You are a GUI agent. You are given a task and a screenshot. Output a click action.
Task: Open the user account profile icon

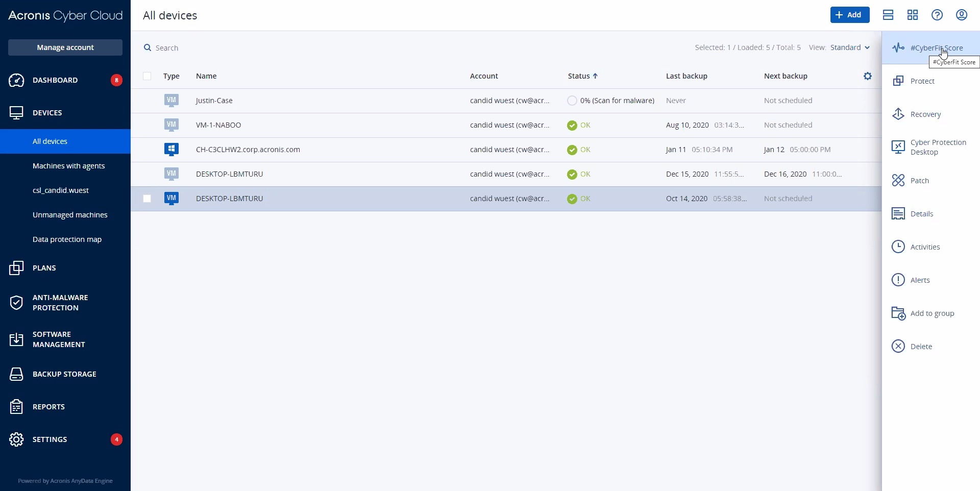[962, 15]
